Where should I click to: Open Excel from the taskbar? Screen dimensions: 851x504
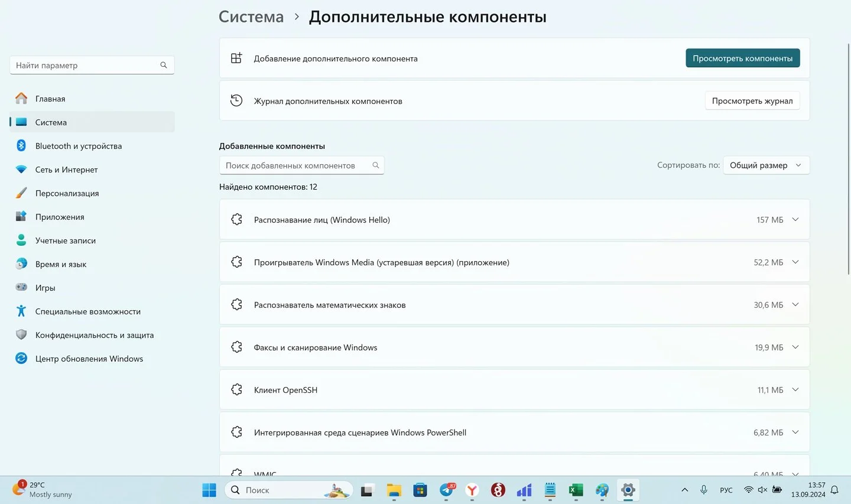click(x=576, y=490)
